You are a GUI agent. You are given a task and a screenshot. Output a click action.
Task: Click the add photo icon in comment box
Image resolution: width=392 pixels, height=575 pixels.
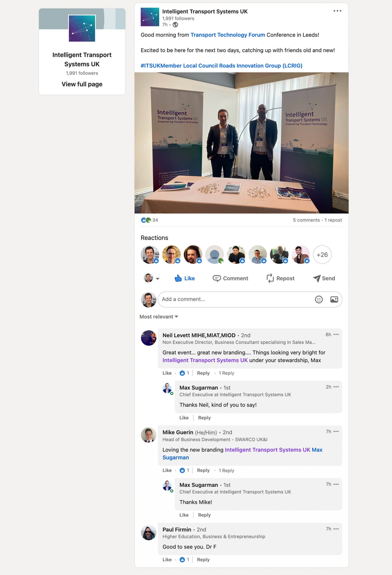click(334, 299)
